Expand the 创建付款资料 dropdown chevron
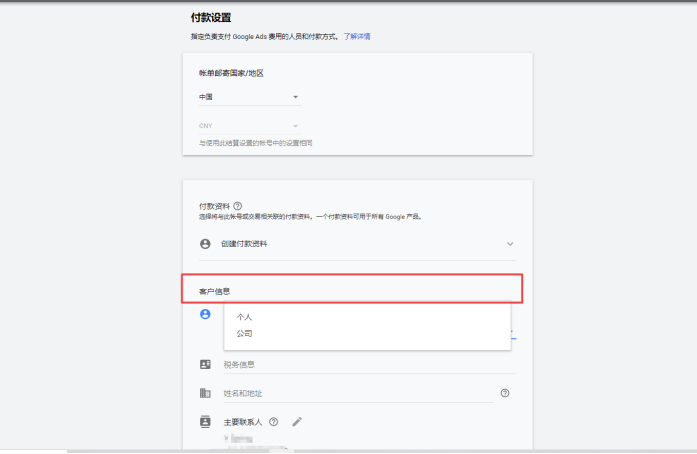 click(510, 244)
